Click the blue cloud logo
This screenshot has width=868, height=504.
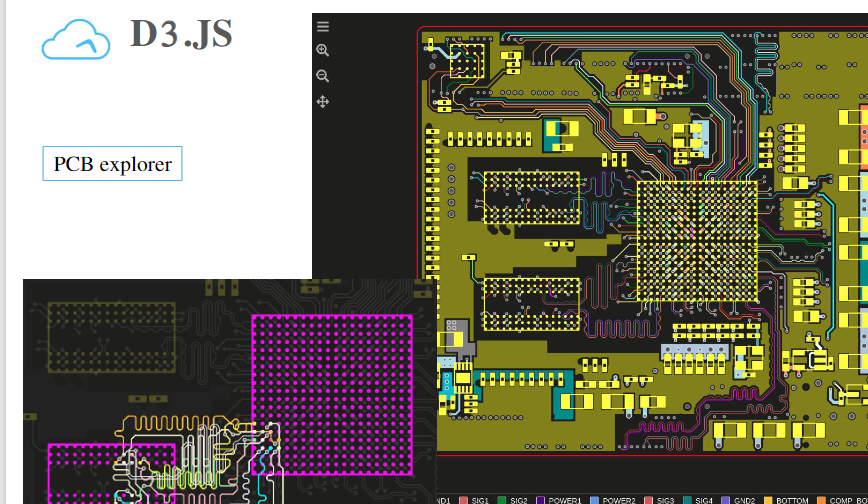tap(76, 41)
